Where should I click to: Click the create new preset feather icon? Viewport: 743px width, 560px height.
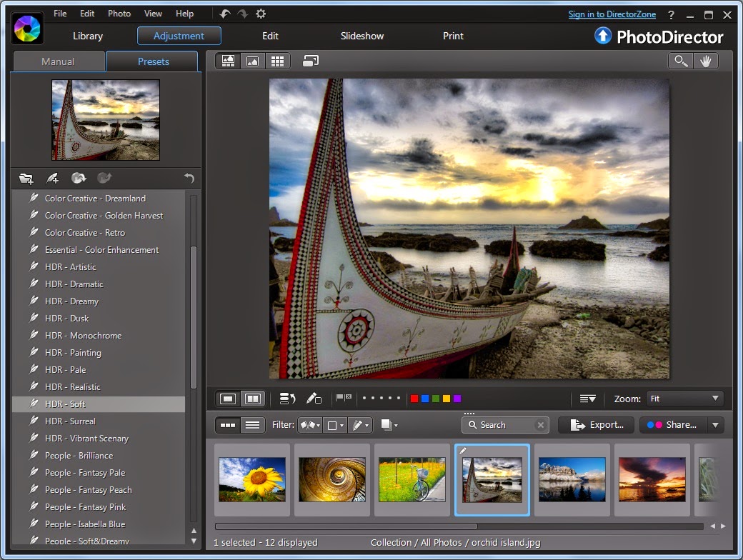53,179
